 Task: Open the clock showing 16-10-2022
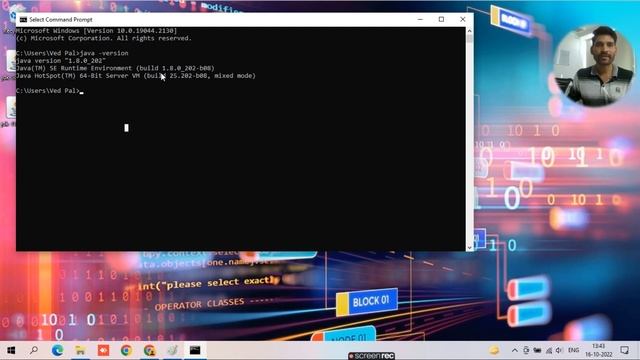pyautogui.click(x=599, y=350)
